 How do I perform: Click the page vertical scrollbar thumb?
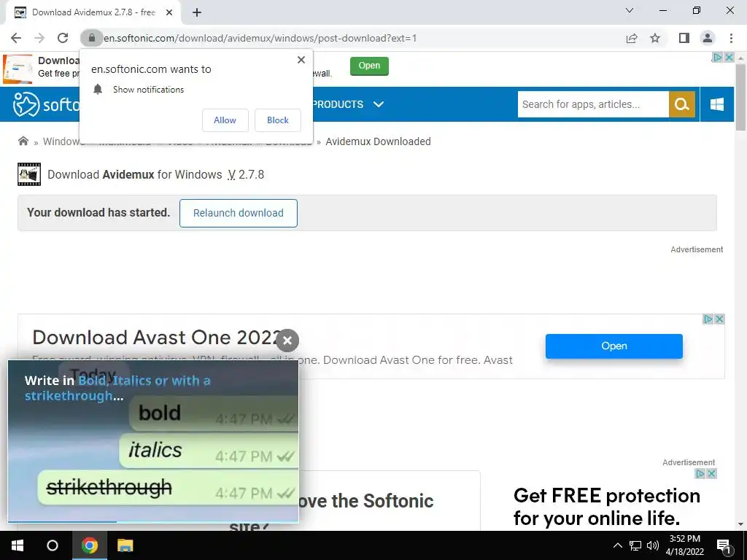(740, 97)
